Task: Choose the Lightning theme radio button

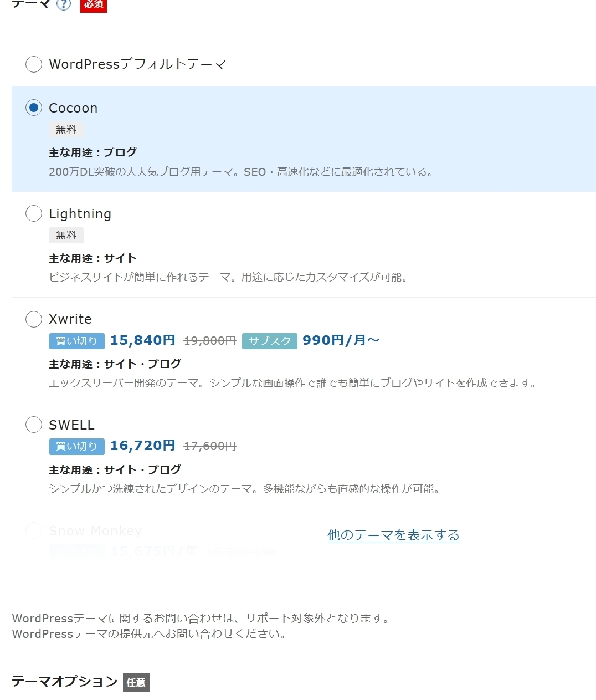Action: pyautogui.click(x=34, y=213)
